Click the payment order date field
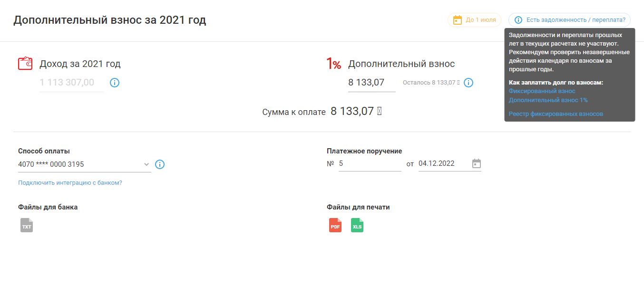 click(442, 163)
